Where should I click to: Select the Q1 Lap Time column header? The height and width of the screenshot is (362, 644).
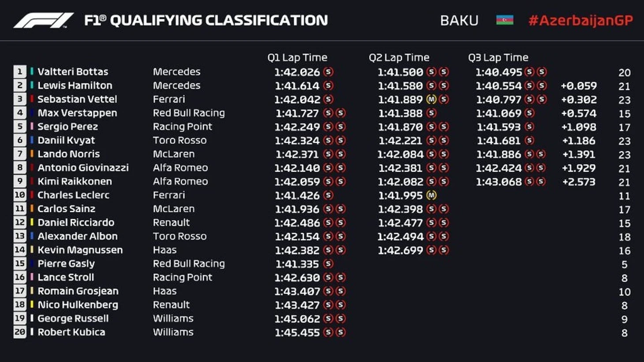click(297, 57)
